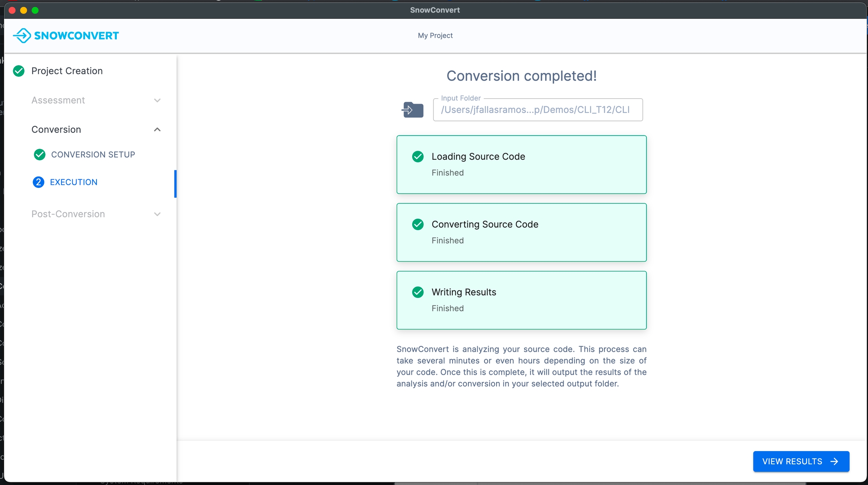Screen dimensions: 868x485
Task: Expand the Assessment section chevron
Action: pos(157,101)
